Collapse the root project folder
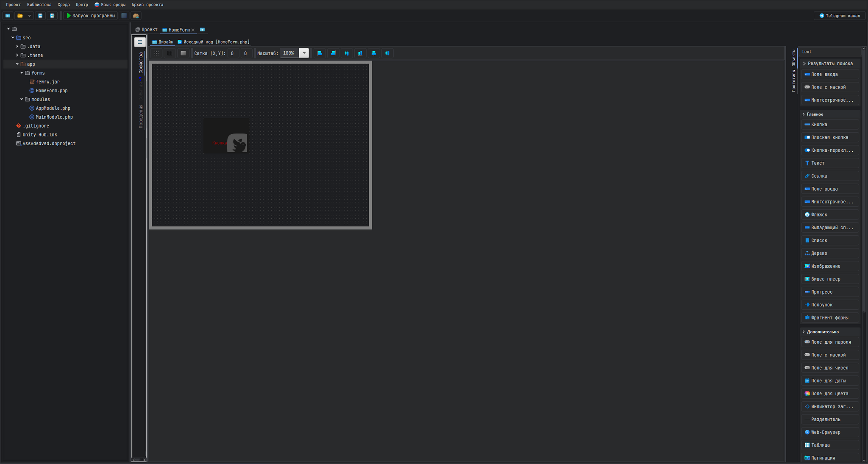 tap(8, 29)
